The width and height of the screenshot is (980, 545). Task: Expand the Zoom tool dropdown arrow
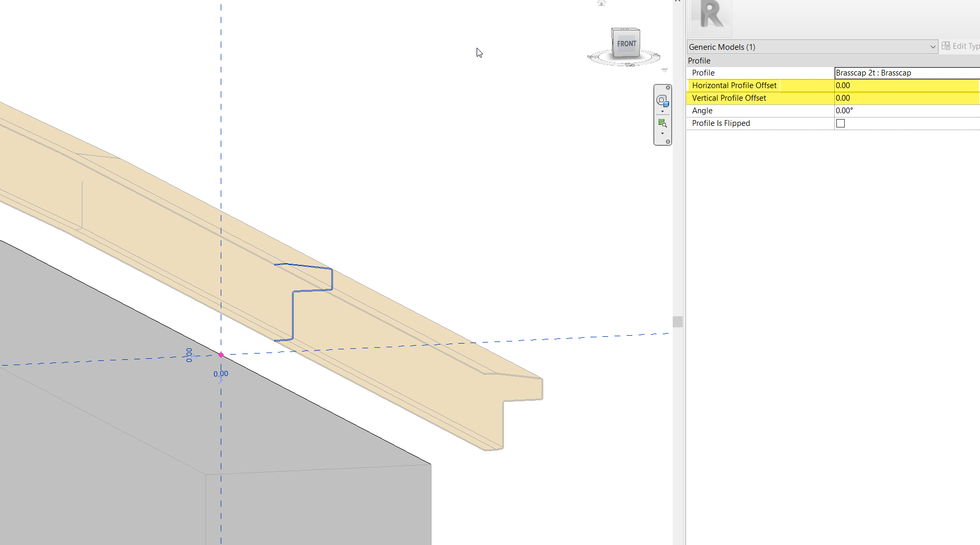pyautogui.click(x=662, y=133)
